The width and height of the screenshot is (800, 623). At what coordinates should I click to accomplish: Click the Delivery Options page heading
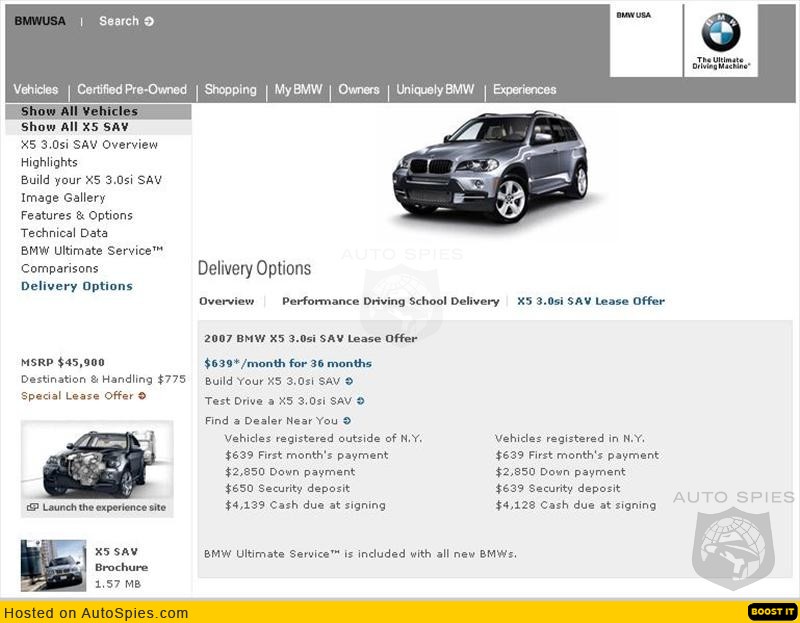pyautogui.click(x=255, y=268)
